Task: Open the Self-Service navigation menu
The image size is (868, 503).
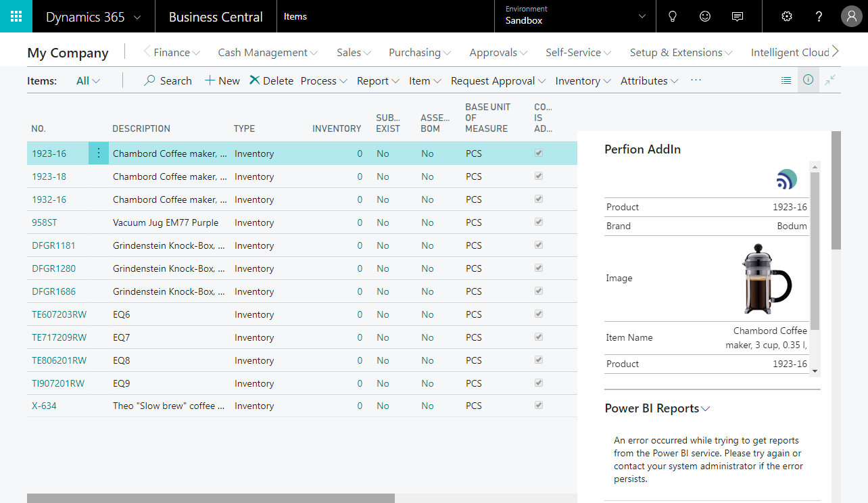Action: 579,52
